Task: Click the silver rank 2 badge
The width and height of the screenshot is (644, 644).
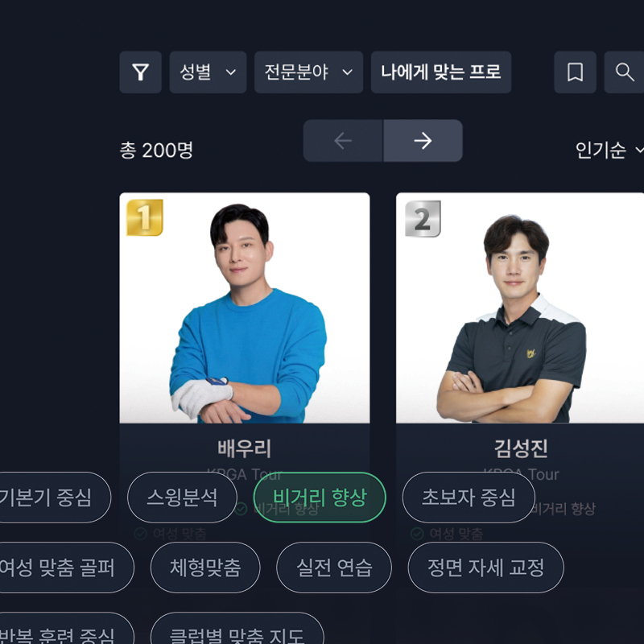Action: click(423, 218)
